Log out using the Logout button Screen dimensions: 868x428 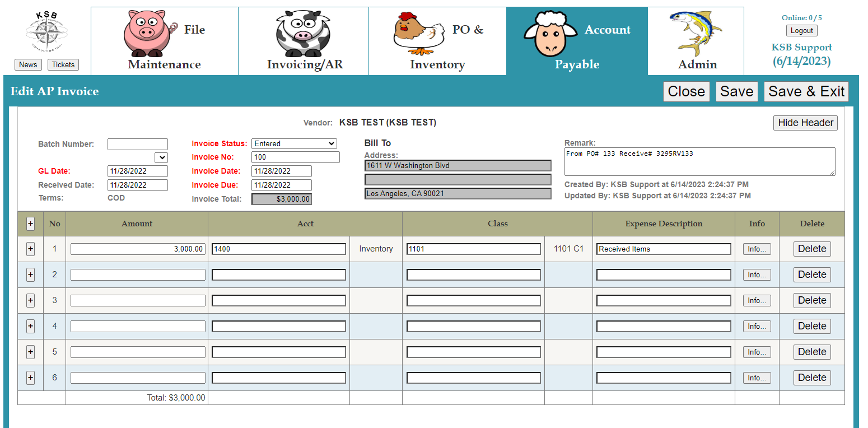pos(801,31)
